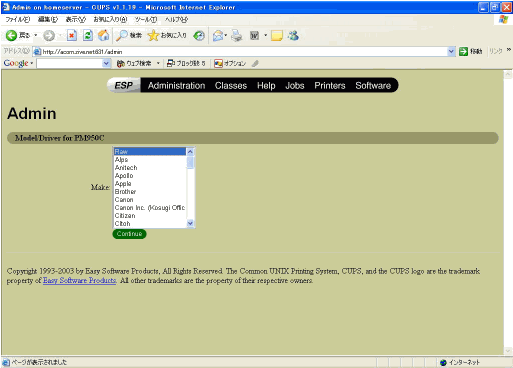This screenshot has height=368, width=513.
Task: Click the Make list scroll-down arrow
Action: (x=190, y=223)
